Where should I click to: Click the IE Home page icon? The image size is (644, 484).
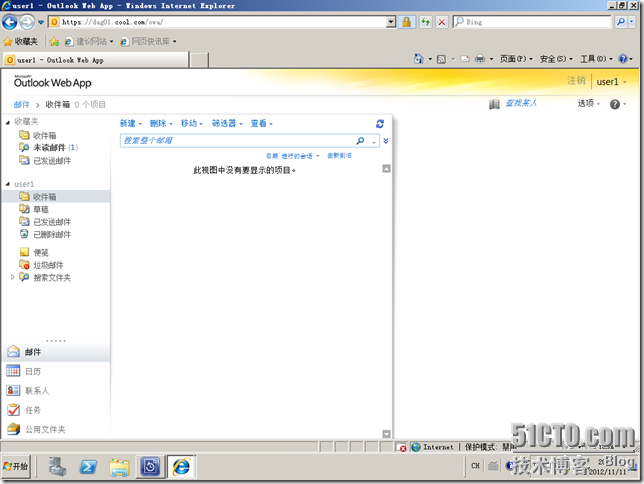point(418,59)
